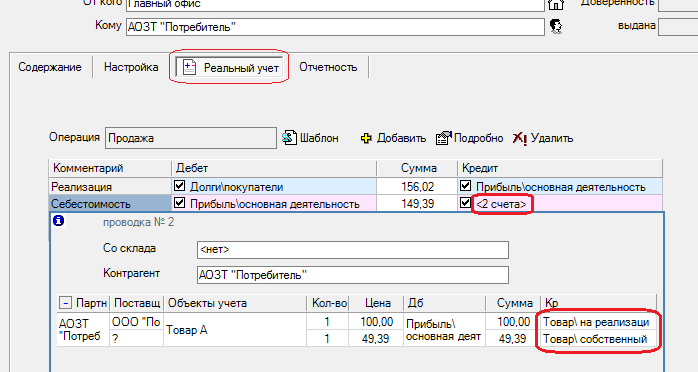Click the Кол-во column header
The image size is (698, 372).
[x=328, y=303]
